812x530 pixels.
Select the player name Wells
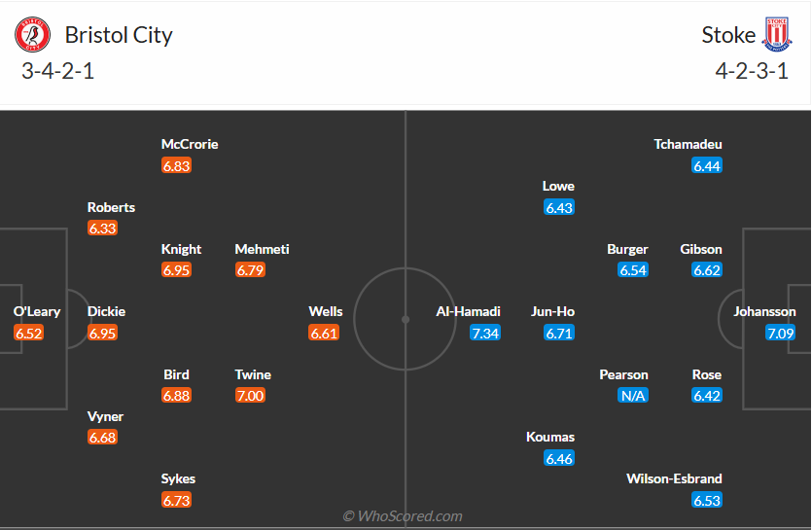326,311
